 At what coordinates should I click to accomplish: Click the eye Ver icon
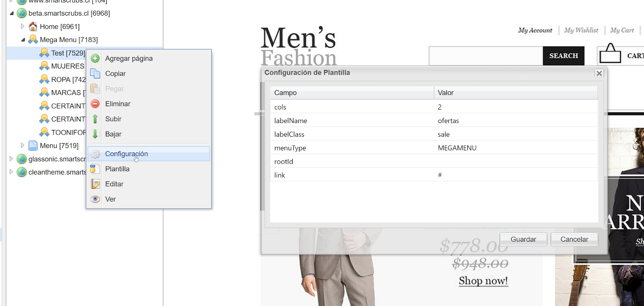point(95,199)
